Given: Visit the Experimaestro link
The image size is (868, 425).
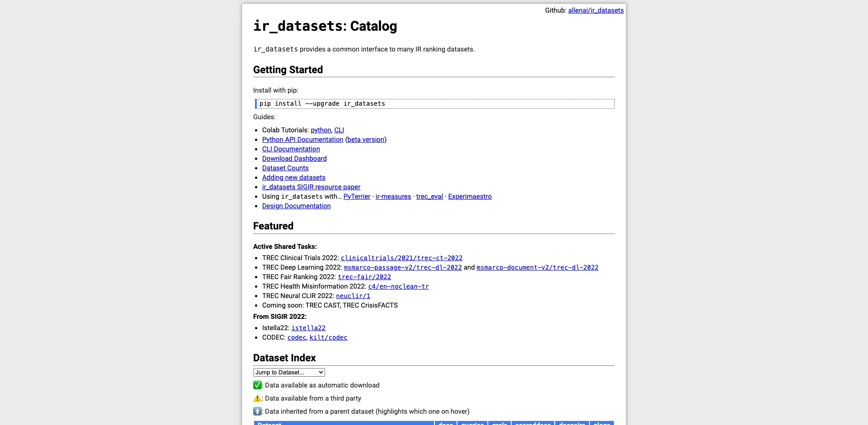Looking at the screenshot, I should (x=470, y=196).
